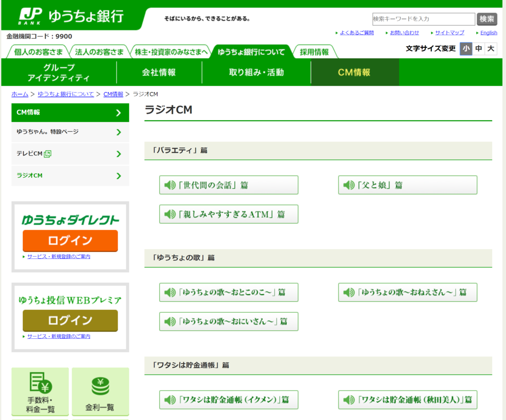The height and width of the screenshot is (420, 506).
Task: Open 法人のお客さま tab
Action: pos(99,51)
